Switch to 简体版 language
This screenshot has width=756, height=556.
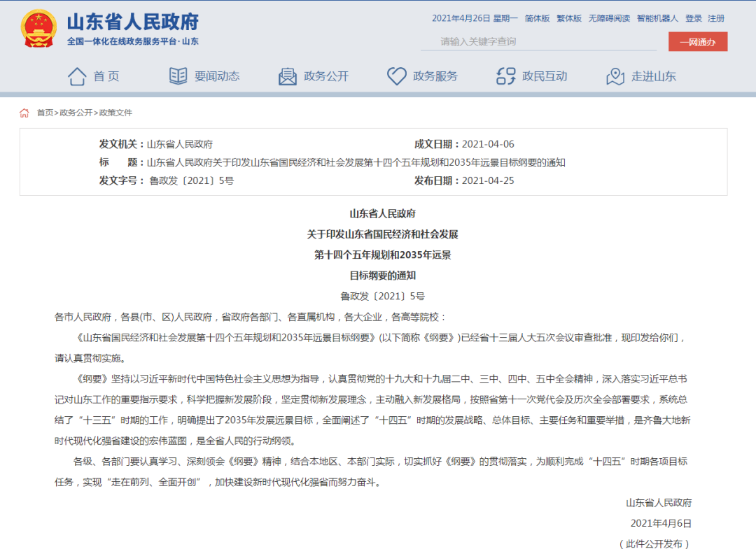[x=537, y=18]
